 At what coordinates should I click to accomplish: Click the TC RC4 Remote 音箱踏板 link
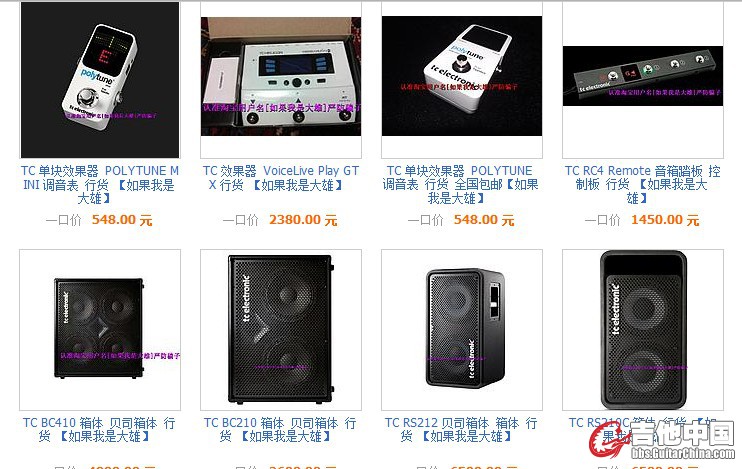coord(643,185)
